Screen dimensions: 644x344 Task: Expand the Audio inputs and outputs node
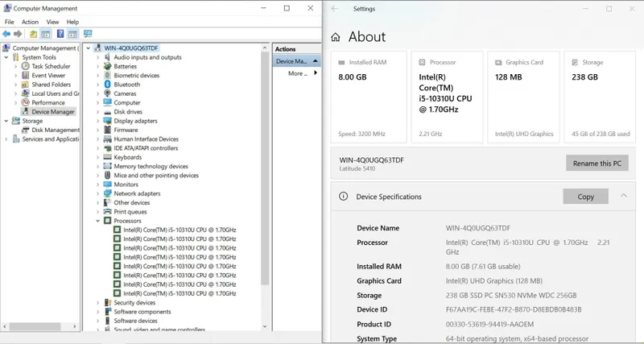(97, 57)
